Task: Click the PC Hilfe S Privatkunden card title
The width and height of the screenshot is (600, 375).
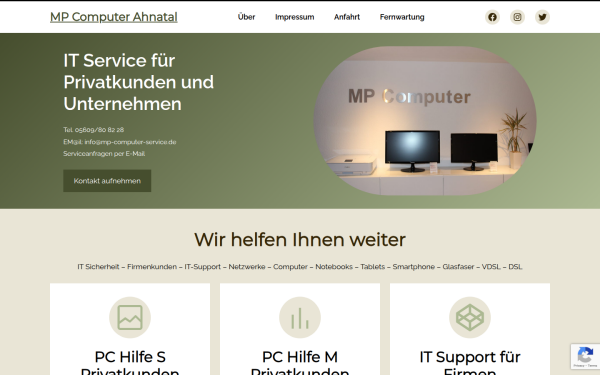Action: click(x=130, y=363)
